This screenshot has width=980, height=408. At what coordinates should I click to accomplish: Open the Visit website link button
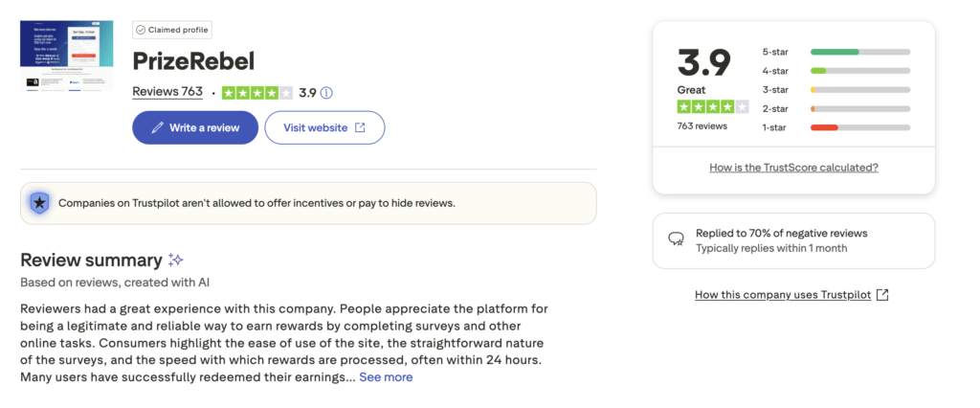pos(324,127)
